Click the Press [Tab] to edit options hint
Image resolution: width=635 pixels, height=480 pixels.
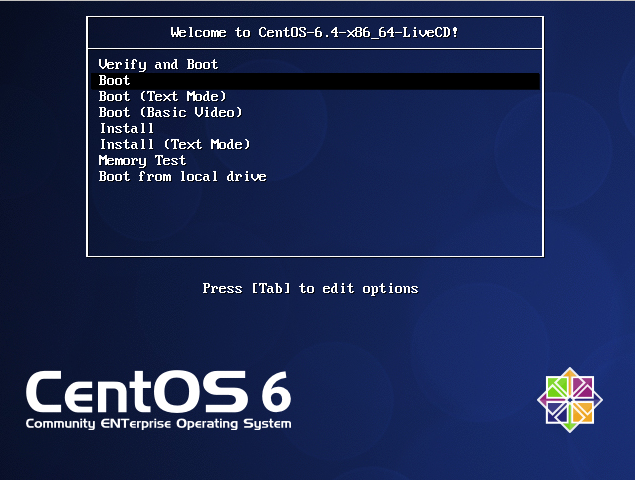[x=310, y=288]
